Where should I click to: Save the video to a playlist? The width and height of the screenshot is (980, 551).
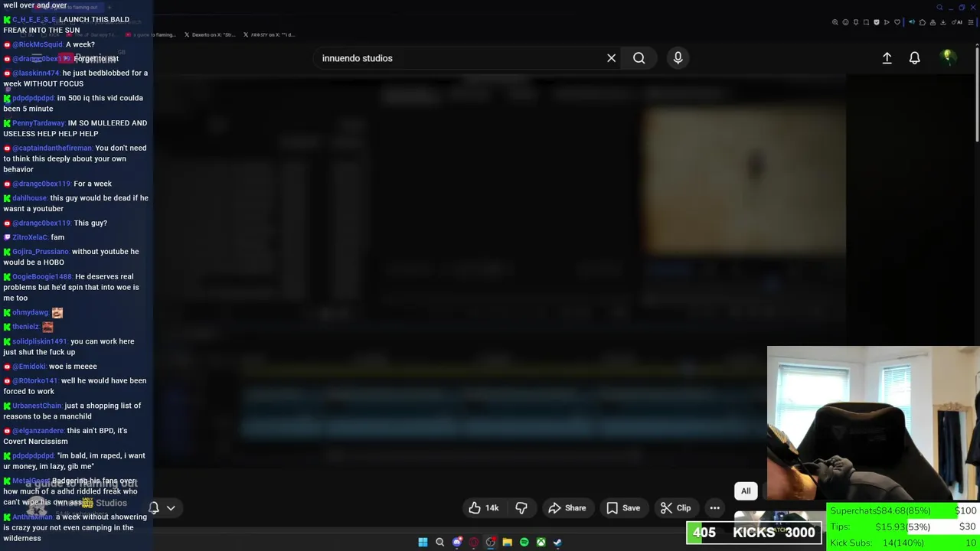pyautogui.click(x=623, y=508)
